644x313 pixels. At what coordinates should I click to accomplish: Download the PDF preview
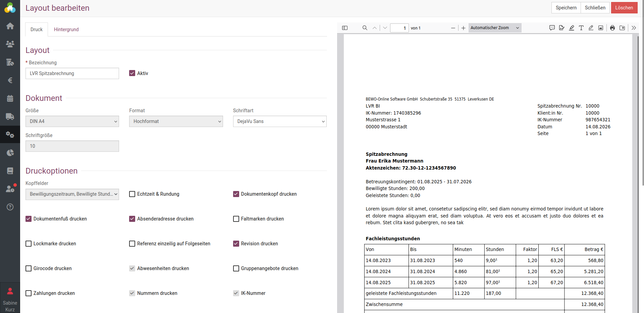coord(622,28)
